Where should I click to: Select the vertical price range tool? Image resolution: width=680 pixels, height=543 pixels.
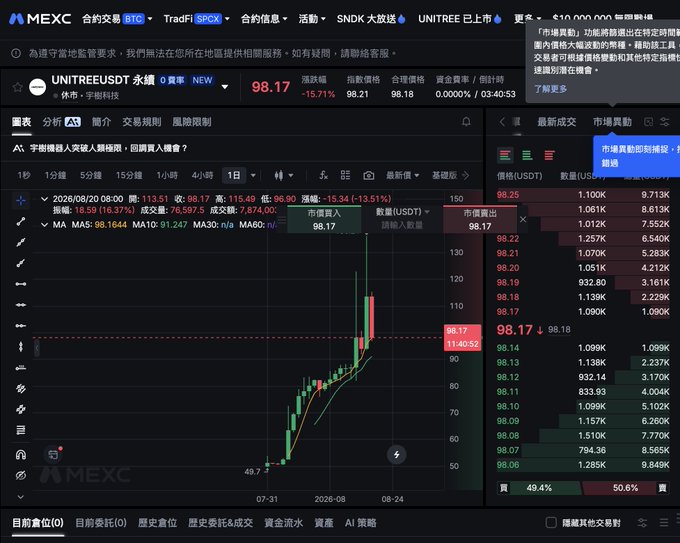coord(20,347)
